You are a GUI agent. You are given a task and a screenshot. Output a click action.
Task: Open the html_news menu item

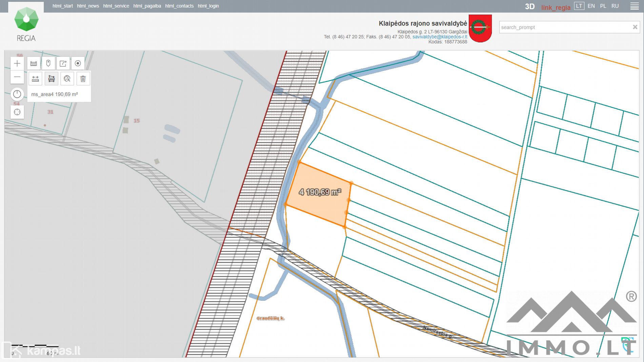pos(88,6)
